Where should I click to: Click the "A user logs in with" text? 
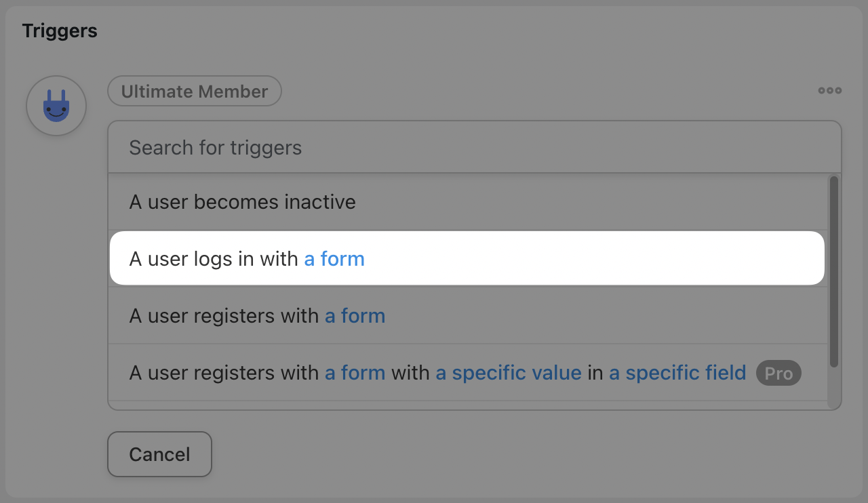point(214,259)
